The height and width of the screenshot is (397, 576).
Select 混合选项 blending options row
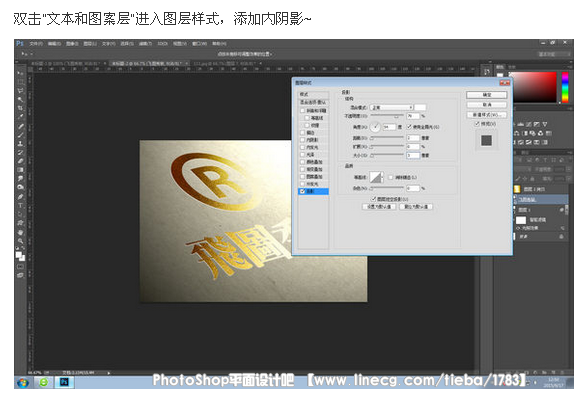click(x=313, y=102)
